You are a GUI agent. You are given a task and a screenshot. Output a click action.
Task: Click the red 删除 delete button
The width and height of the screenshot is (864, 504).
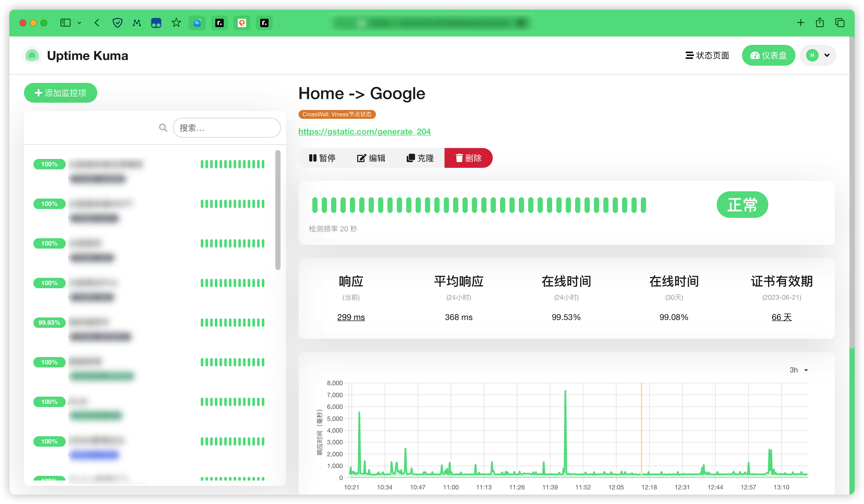[x=468, y=158]
